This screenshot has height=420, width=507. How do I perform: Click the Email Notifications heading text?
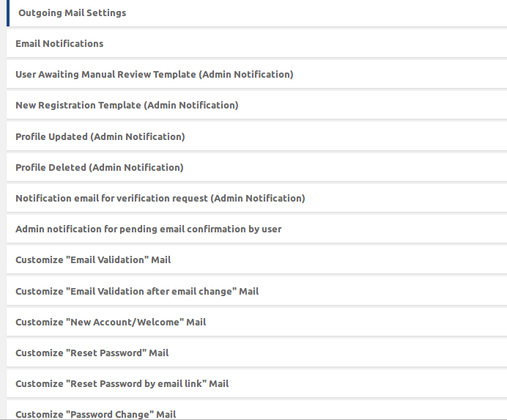coord(59,44)
